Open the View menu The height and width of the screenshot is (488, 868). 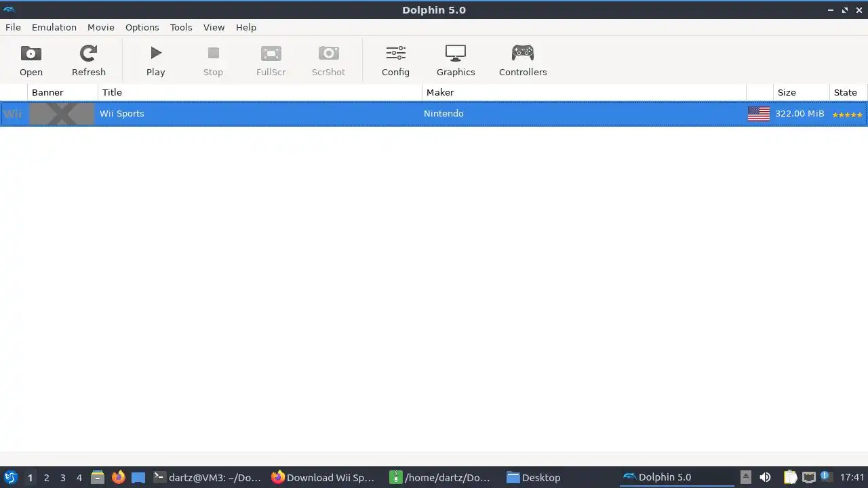[x=214, y=27]
